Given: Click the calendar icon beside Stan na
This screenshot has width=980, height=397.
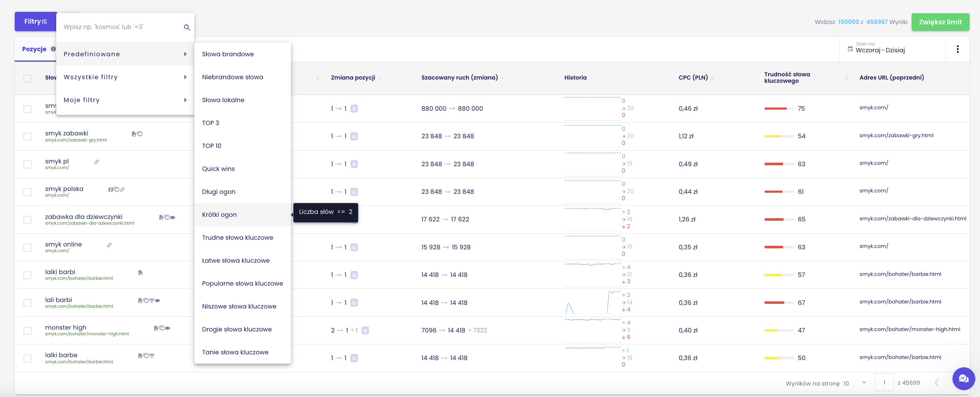Looking at the screenshot, I should (x=850, y=49).
